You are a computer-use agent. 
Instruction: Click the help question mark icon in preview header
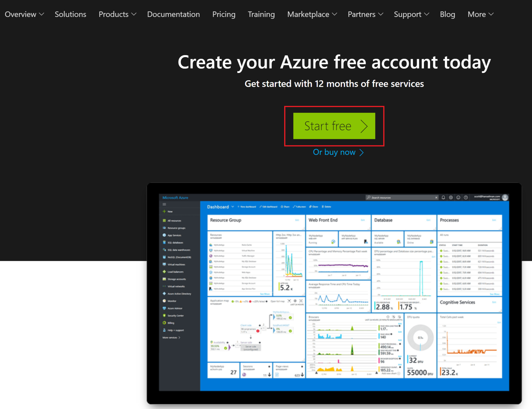(466, 198)
